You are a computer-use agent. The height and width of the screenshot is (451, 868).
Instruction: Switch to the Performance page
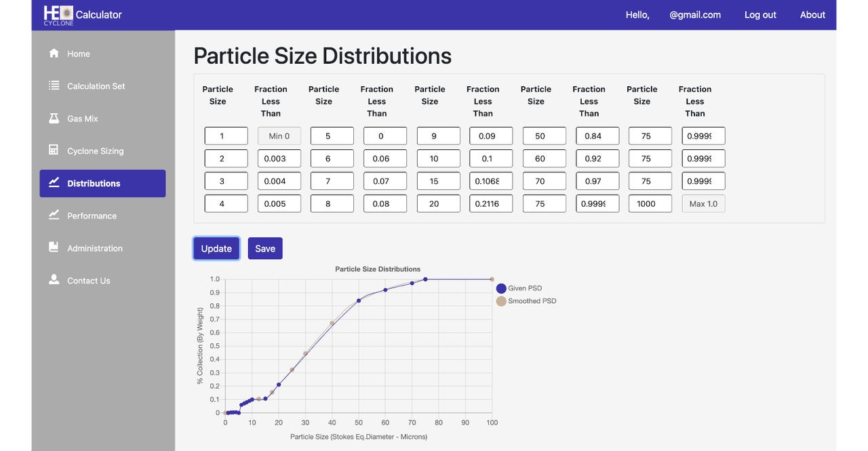92,214
